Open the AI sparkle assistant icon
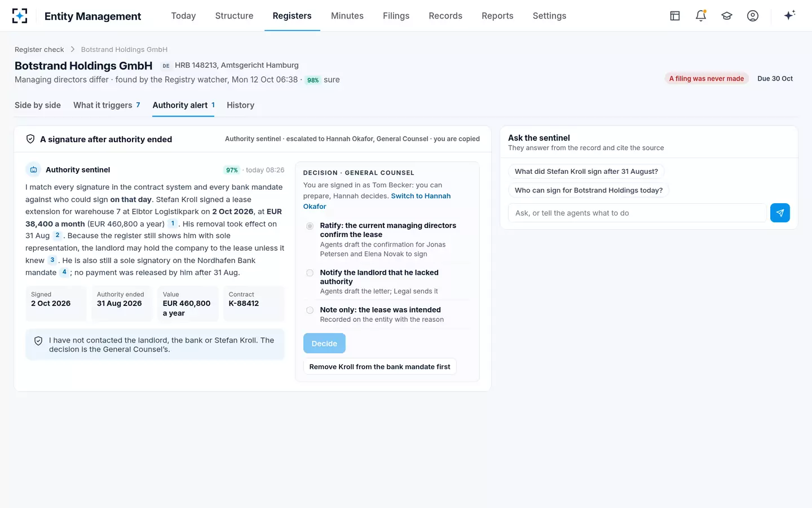 click(789, 15)
